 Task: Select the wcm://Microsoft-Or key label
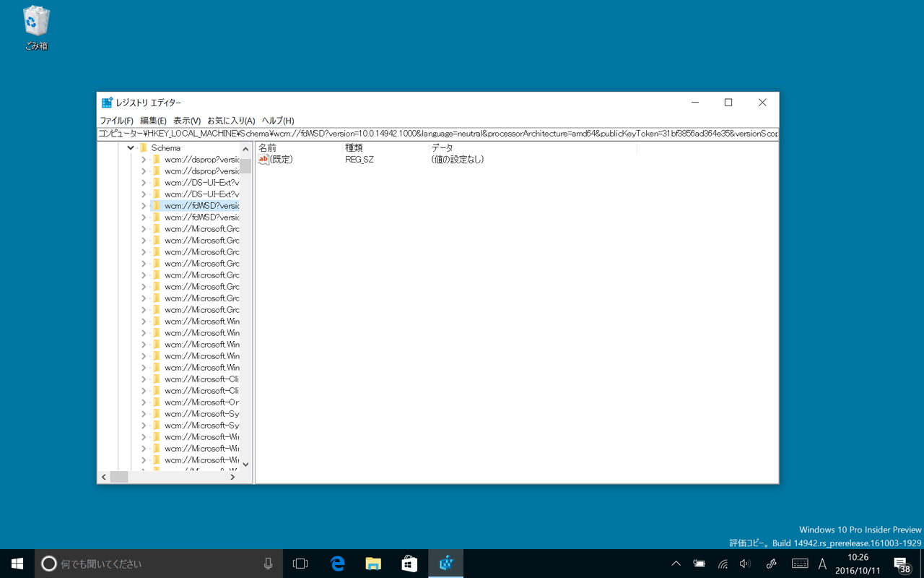pos(201,402)
